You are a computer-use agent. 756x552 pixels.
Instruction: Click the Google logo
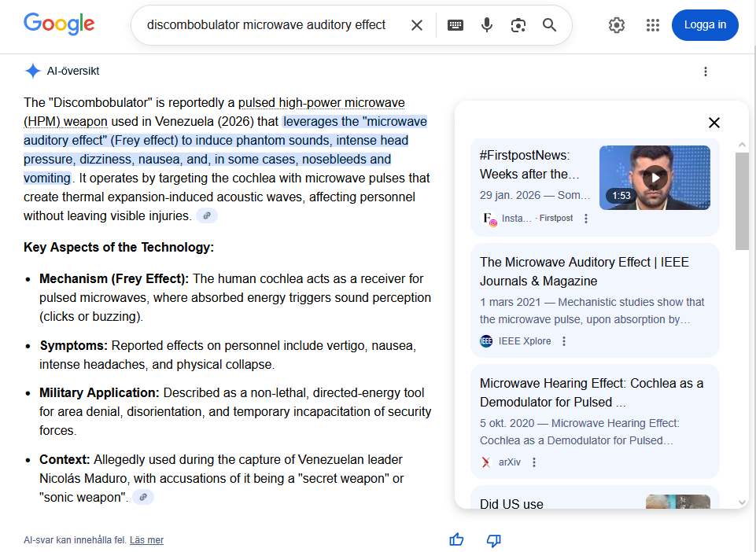[x=59, y=24]
